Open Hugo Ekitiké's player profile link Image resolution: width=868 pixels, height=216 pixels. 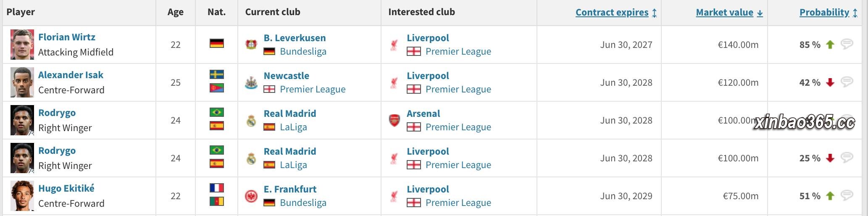coord(66,188)
